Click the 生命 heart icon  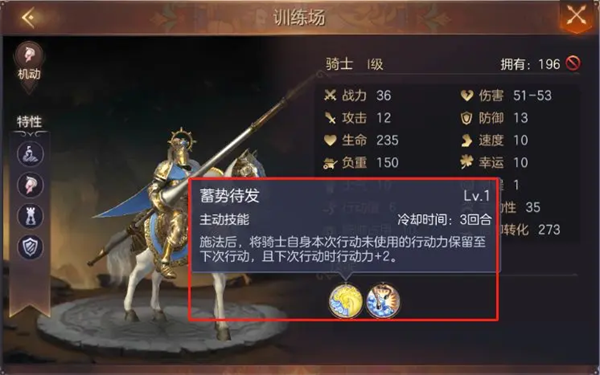[330, 140]
